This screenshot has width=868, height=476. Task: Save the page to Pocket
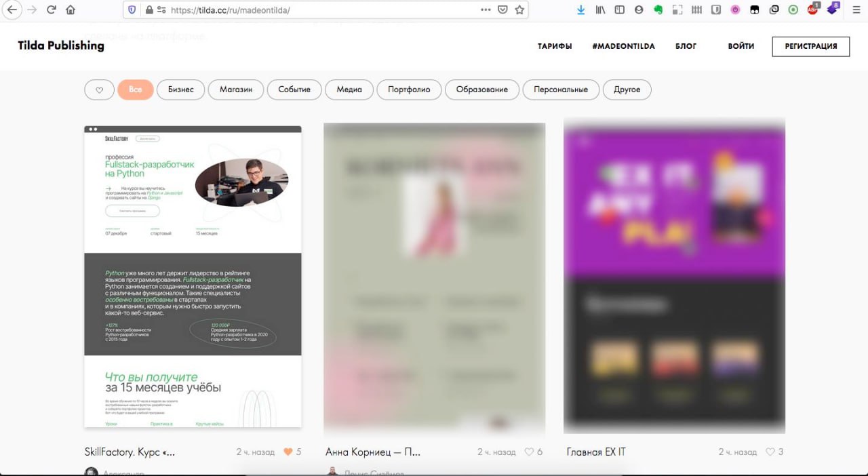pyautogui.click(x=502, y=10)
